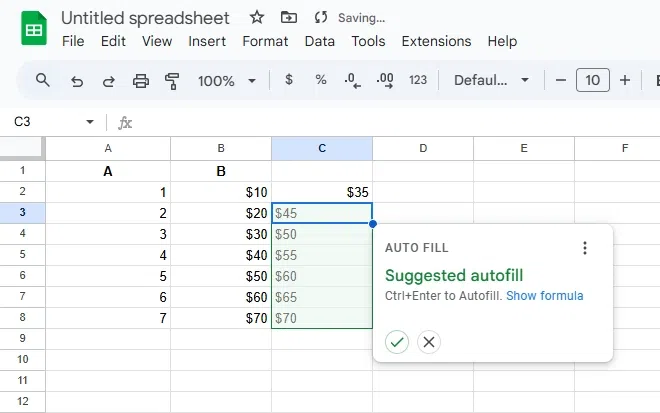Click format as currency dollar button
This screenshot has width=660, height=413.
pyautogui.click(x=289, y=80)
